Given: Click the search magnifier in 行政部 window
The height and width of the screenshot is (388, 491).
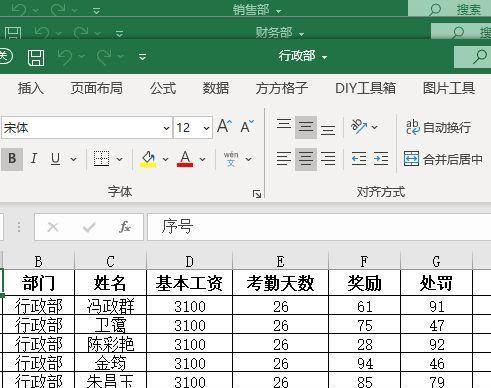Looking at the screenshot, I should click(x=480, y=57).
